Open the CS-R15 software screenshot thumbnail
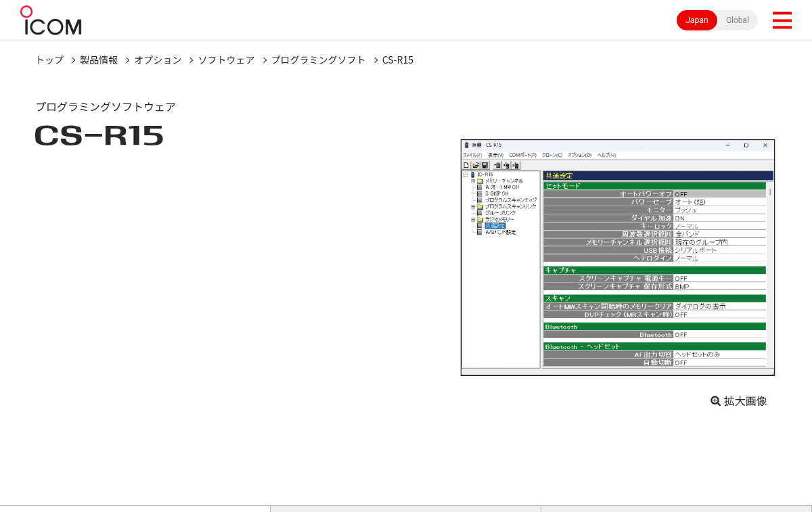 click(618, 258)
